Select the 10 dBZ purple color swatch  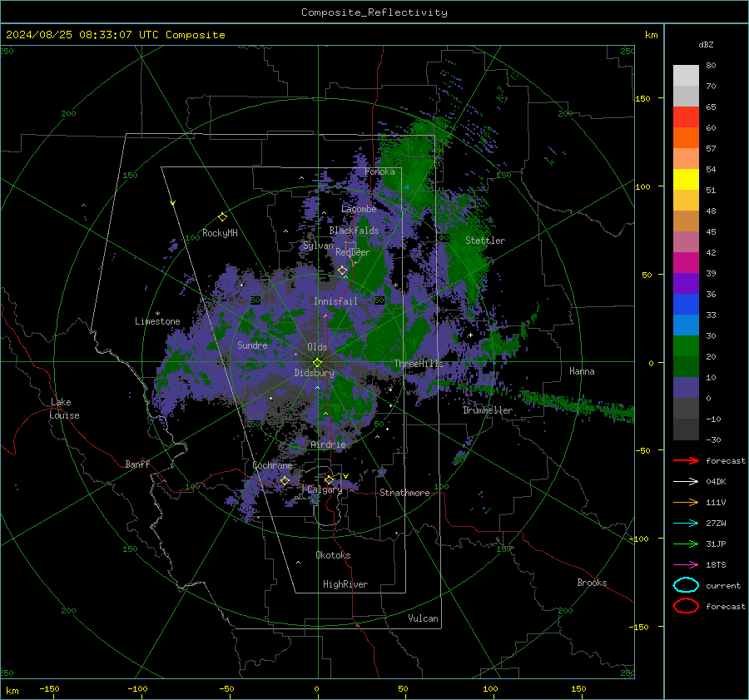click(686, 387)
